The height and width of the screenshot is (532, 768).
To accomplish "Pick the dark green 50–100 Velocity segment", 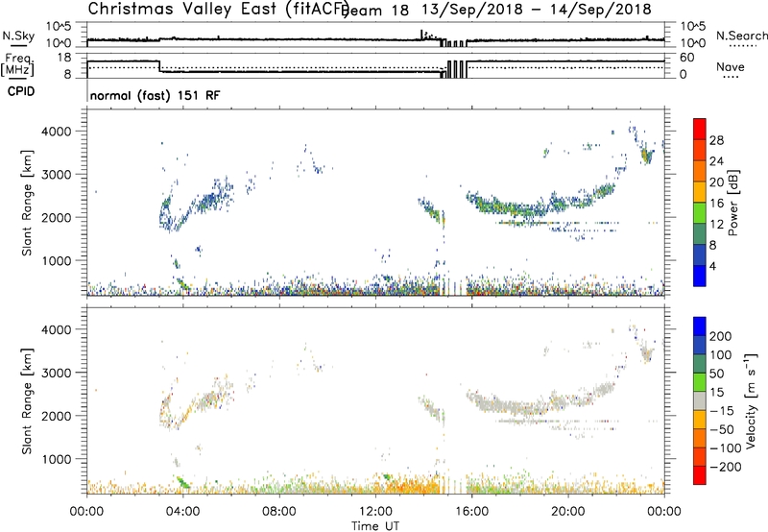I will 700,364.
